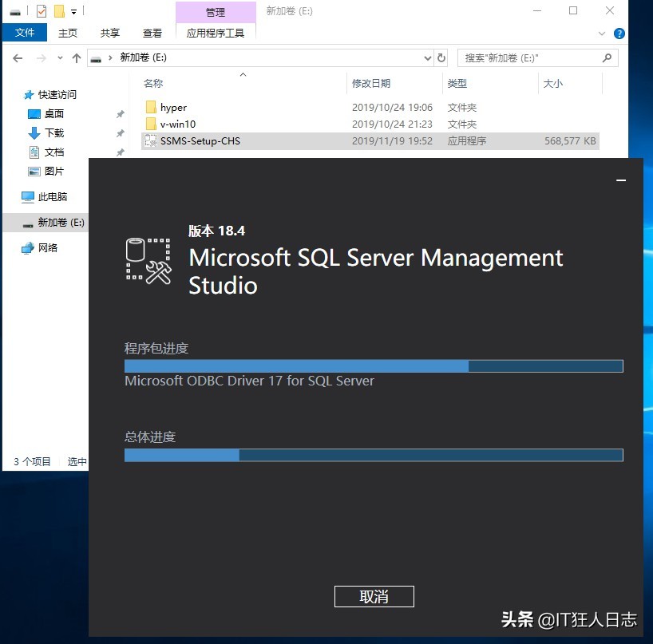Click the drive icon in title bar

(15, 12)
